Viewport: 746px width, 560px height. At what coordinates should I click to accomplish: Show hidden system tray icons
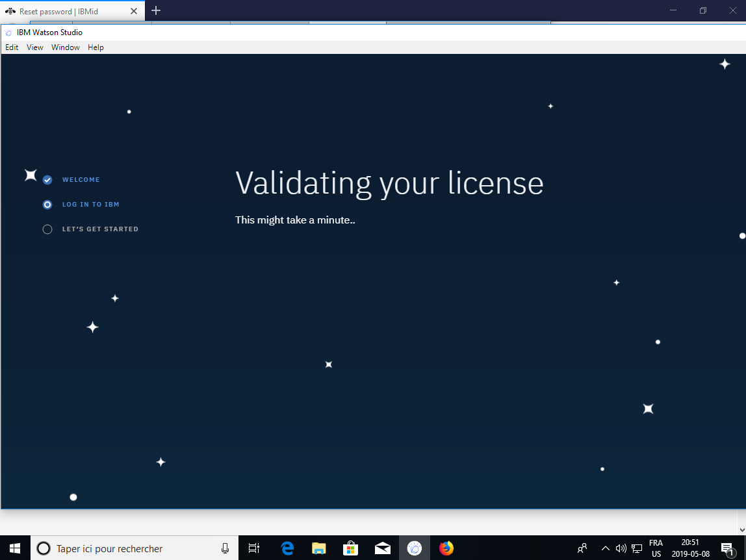point(605,548)
